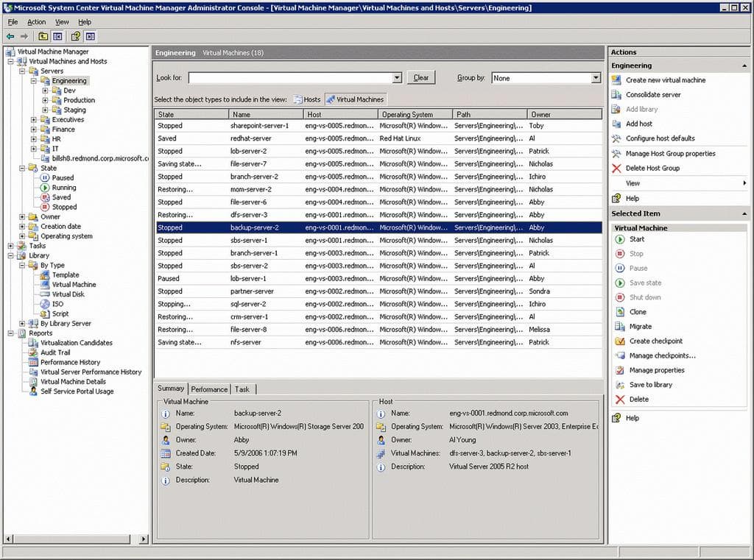Open the Group by dropdown
This screenshot has height=560, width=754.
pos(596,78)
